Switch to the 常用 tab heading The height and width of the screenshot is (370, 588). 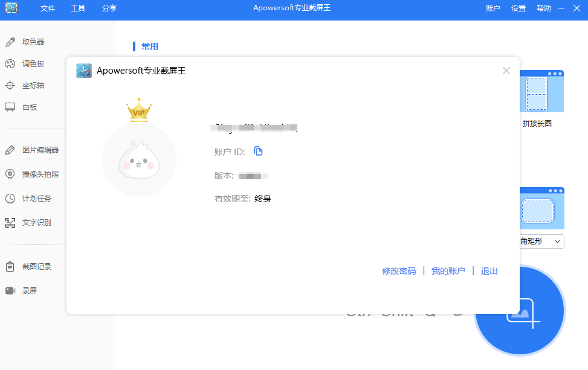click(x=150, y=46)
